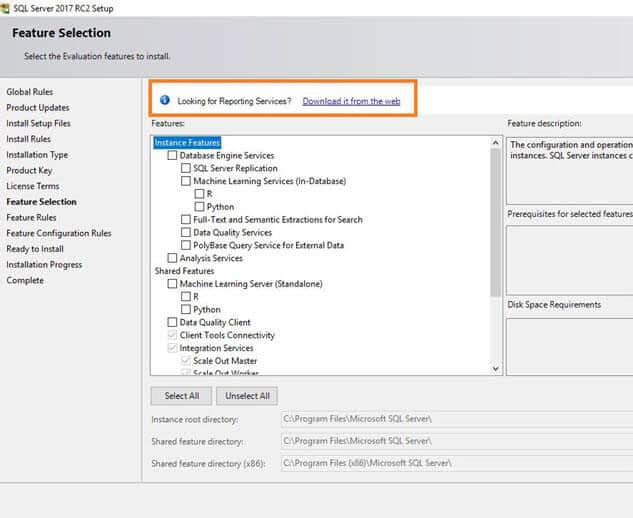Tick the Data Quality Services checkbox
The image size is (633, 518).
coord(186,232)
